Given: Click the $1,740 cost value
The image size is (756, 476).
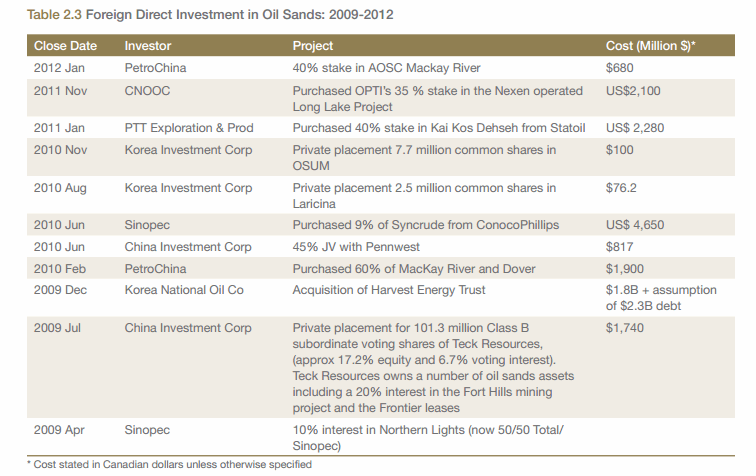Looking at the screenshot, I should (626, 328).
